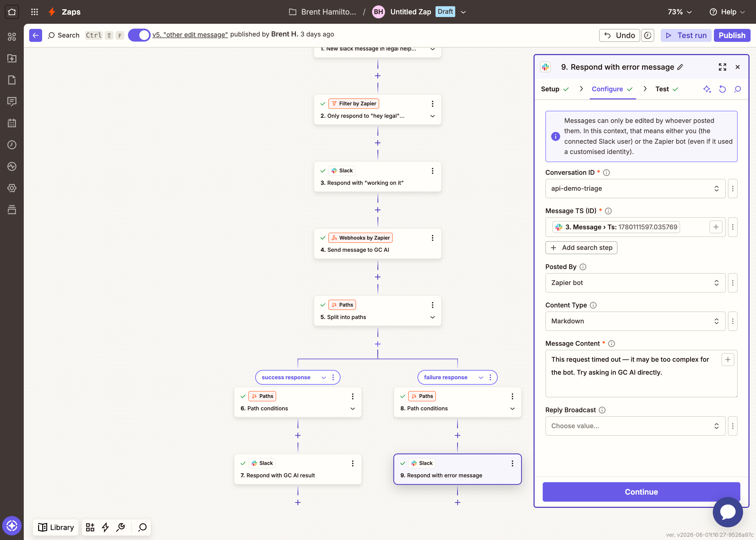Click the lightning bolt icon in bottom toolbar
The height and width of the screenshot is (540, 756).
(105, 527)
